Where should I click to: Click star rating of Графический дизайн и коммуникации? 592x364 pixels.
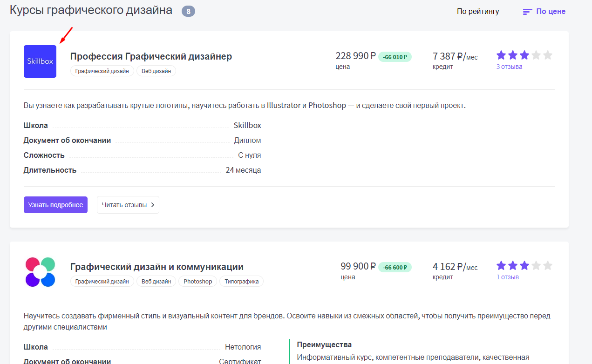(524, 266)
